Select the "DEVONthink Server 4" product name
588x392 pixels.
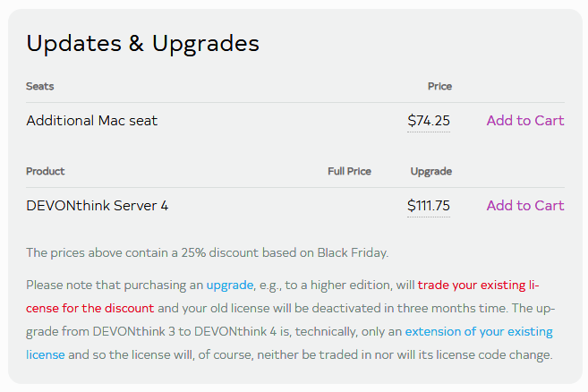click(98, 206)
